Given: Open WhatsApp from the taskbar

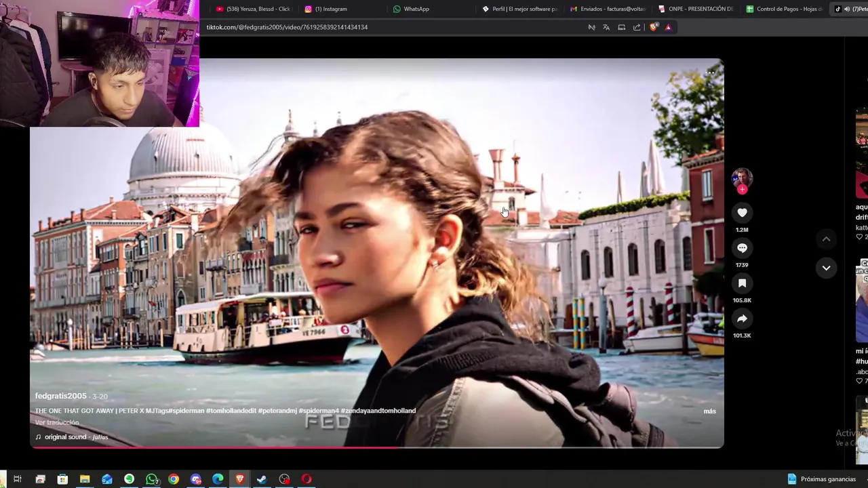Looking at the screenshot, I should coord(152,479).
